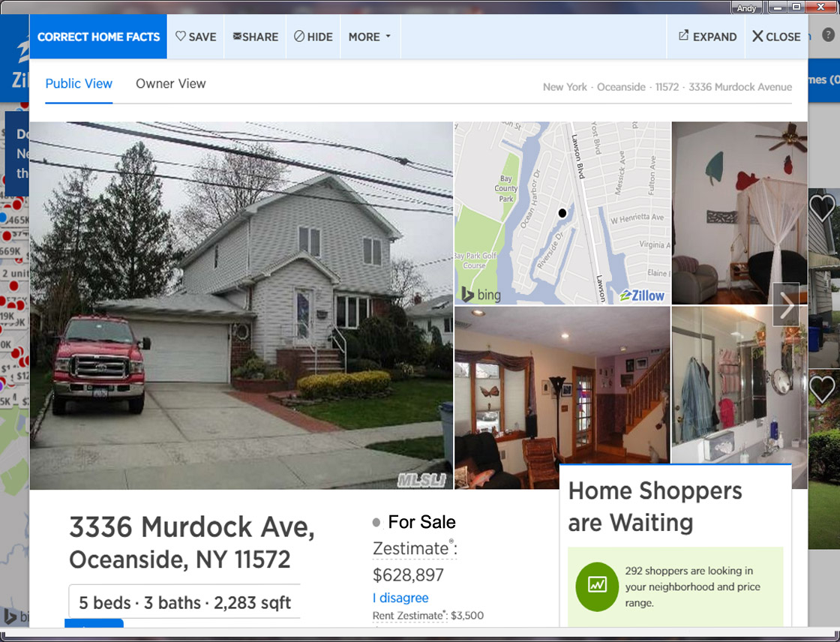The width and height of the screenshot is (840, 642).
Task: Open the help question mark icon
Action: pyautogui.click(x=828, y=35)
